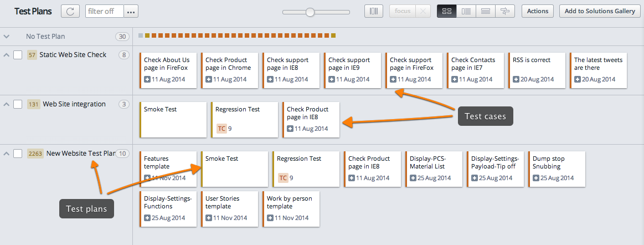Open the Actions menu
The height and width of the screenshot is (245, 644).
(538, 12)
